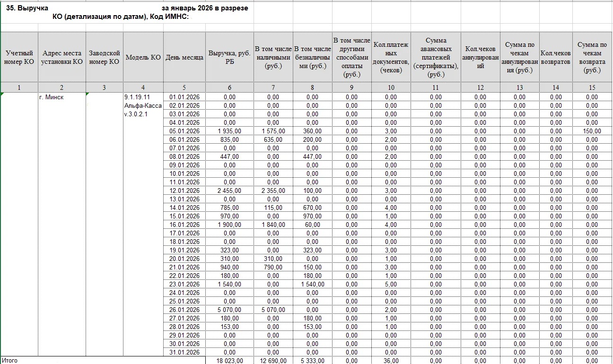
Task: Click the "В том числе безналичными" header
Action: point(313,57)
